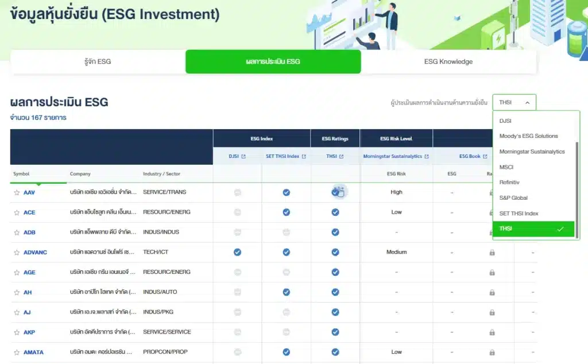
Task: Click the ESG Risk column header
Action: (x=396, y=174)
